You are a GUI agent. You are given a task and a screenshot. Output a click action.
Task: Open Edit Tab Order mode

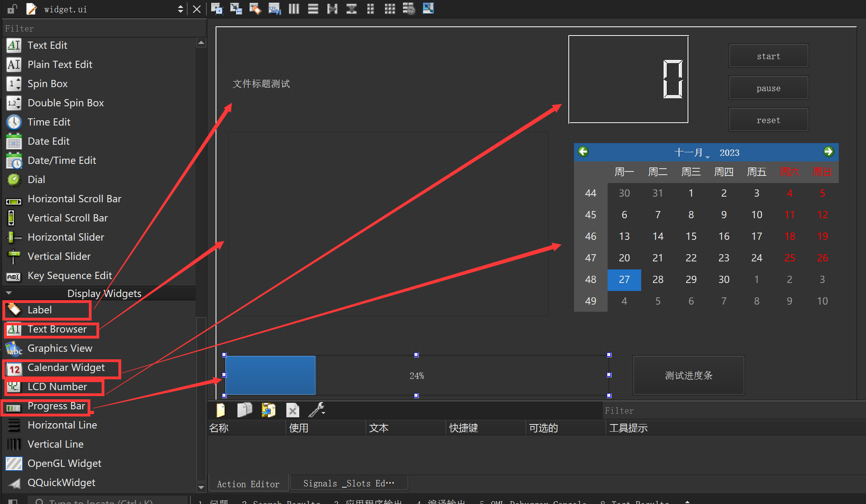274,8
